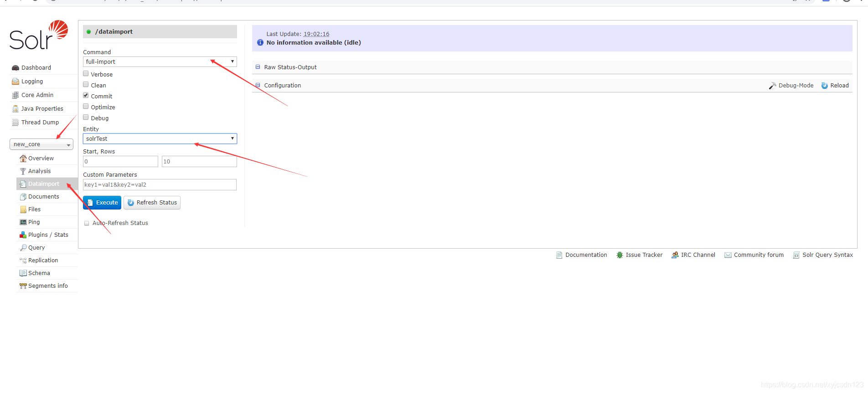Click the Overview house icon

click(x=23, y=158)
